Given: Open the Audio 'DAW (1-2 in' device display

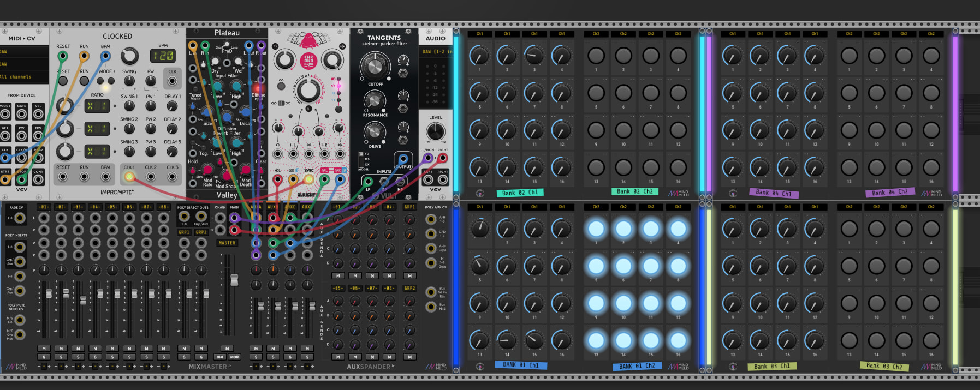Looking at the screenshot, I should (436, 52).
